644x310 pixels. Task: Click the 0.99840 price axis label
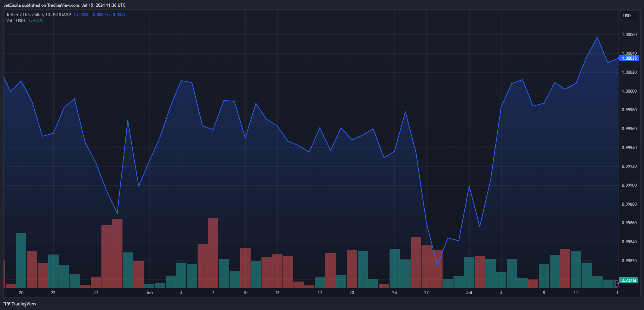[629, 242]
